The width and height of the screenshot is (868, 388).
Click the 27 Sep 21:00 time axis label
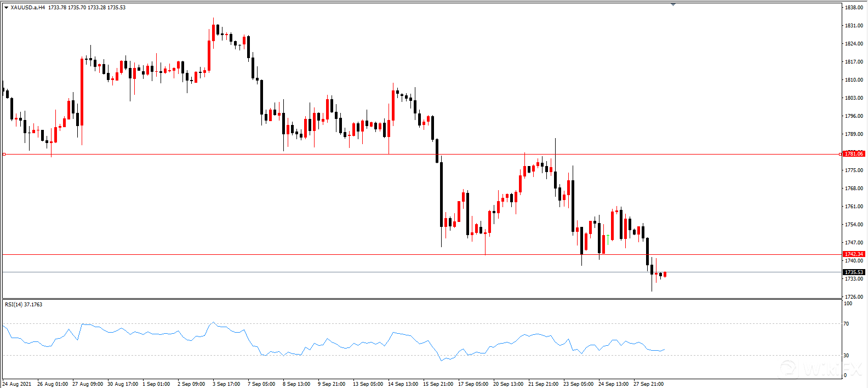coord(648,384)
